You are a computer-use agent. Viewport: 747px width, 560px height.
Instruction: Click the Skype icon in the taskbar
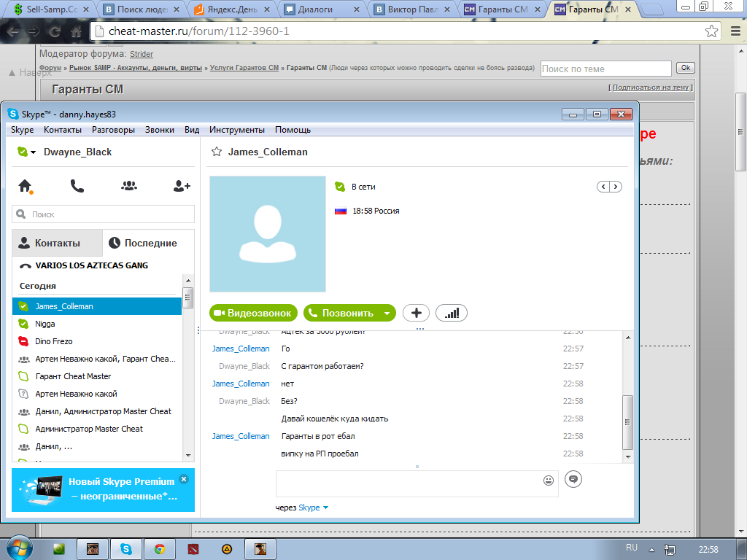tap(125, 549)
